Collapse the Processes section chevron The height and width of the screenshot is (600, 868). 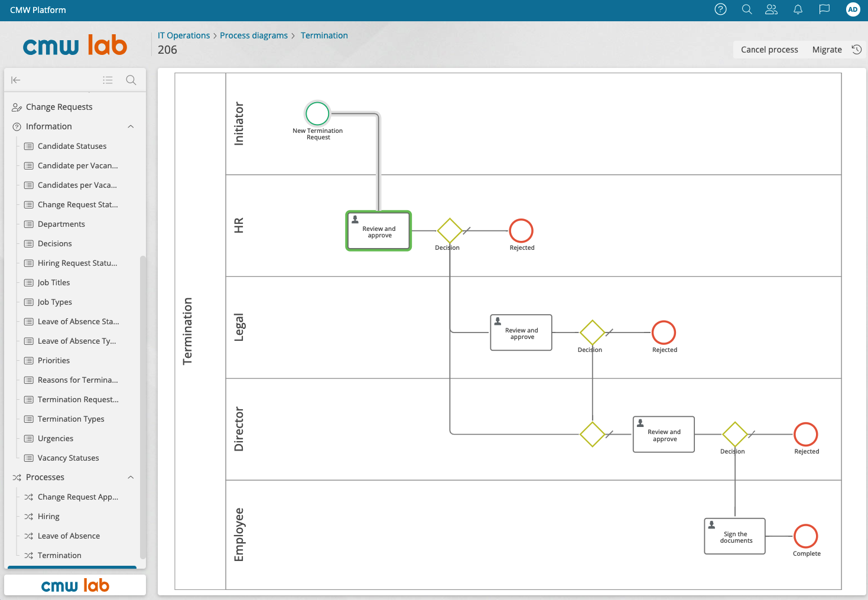coord(131,477)
